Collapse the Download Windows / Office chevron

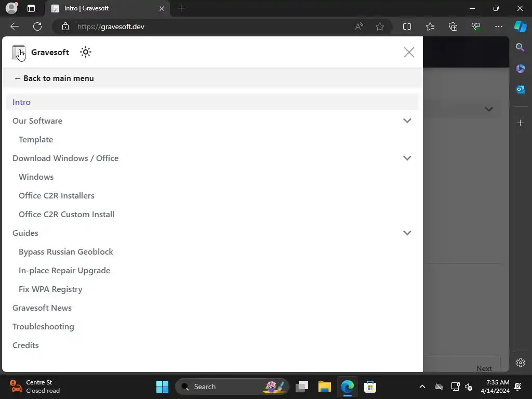click(x=407, y=158)
